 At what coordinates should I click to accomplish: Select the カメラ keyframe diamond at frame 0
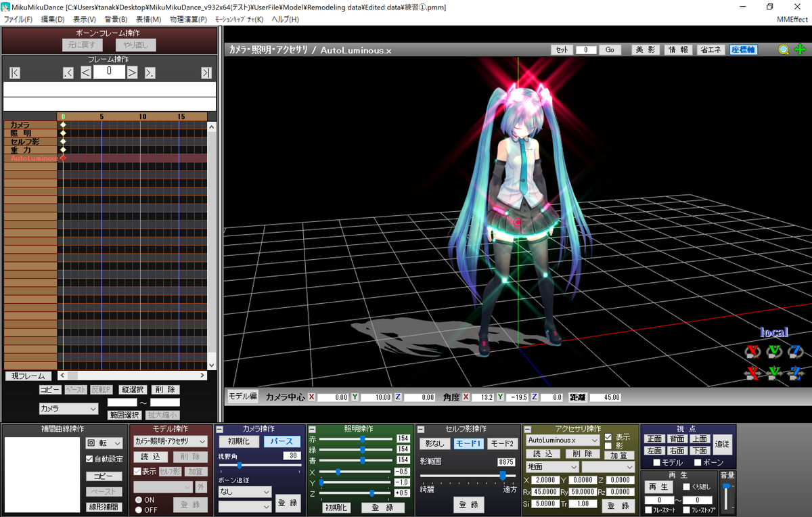(x=63, y=125)
